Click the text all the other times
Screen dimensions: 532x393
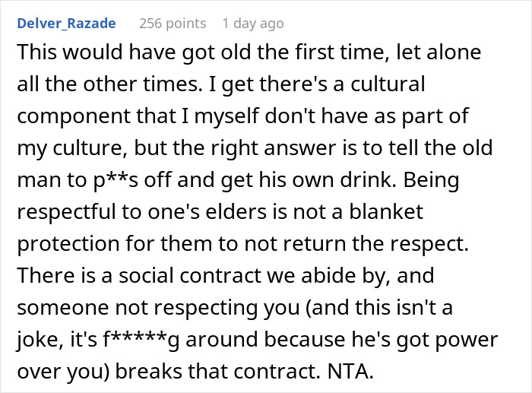click(108, 84)
